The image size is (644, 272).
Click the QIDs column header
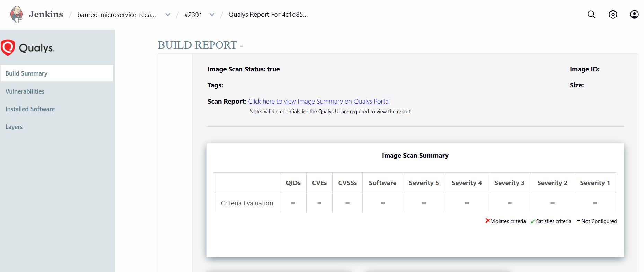tap(293, 183)
